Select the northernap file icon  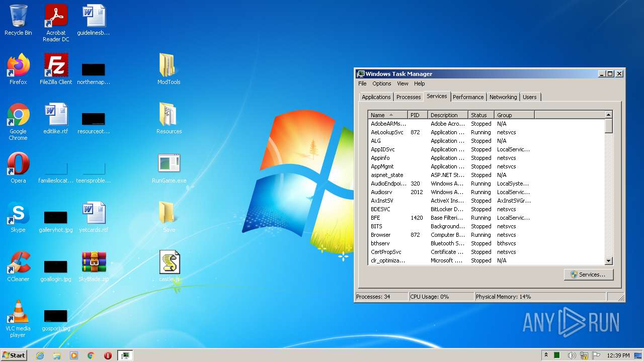click(x=94, y=73)
